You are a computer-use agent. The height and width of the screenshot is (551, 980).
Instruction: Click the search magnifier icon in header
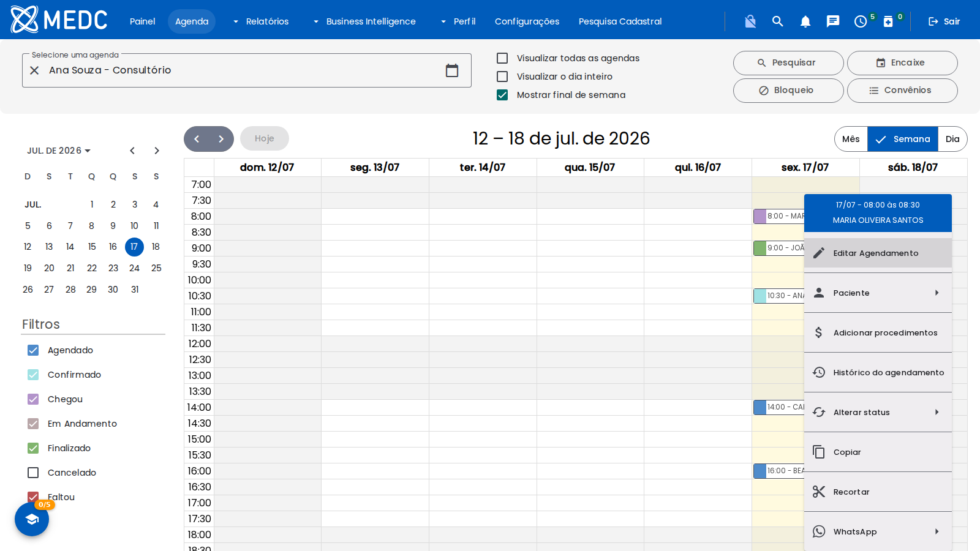click(x=778, y=21)
